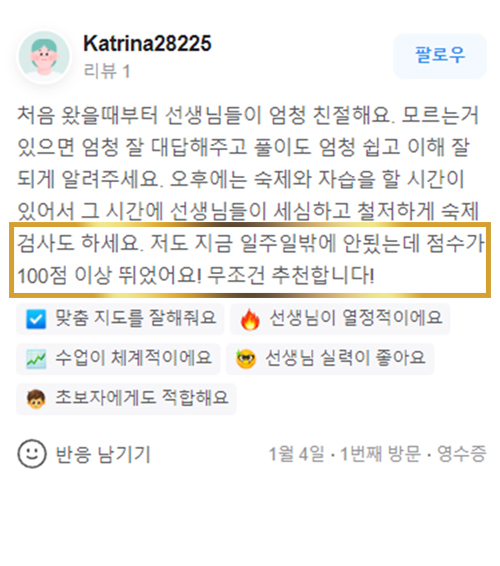The width and height of the screenshot is (500, 566).
Task: Click the 1월 4일 visit date
Action: click(296, 454)
